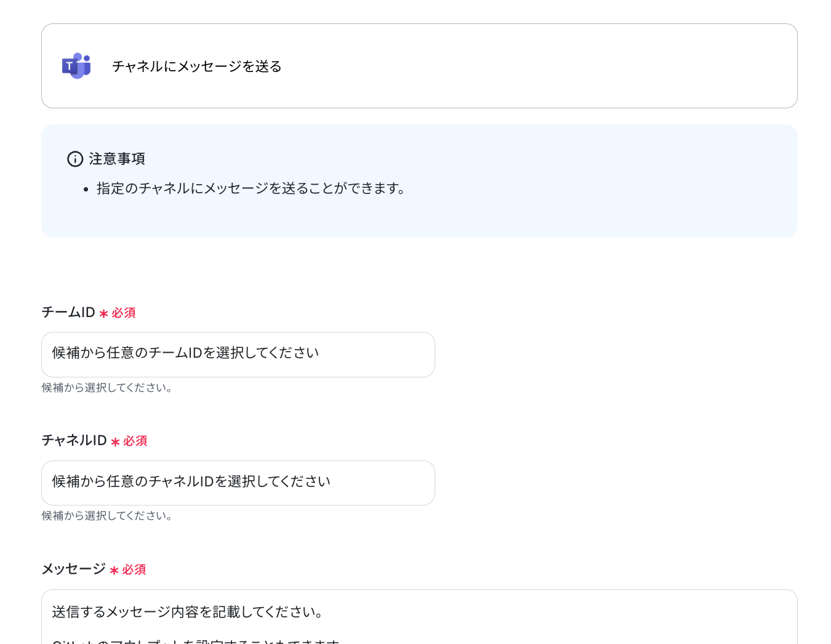831x644 pixels.
Task: Open the チャネルID candidate selection field
Action: 238,483
